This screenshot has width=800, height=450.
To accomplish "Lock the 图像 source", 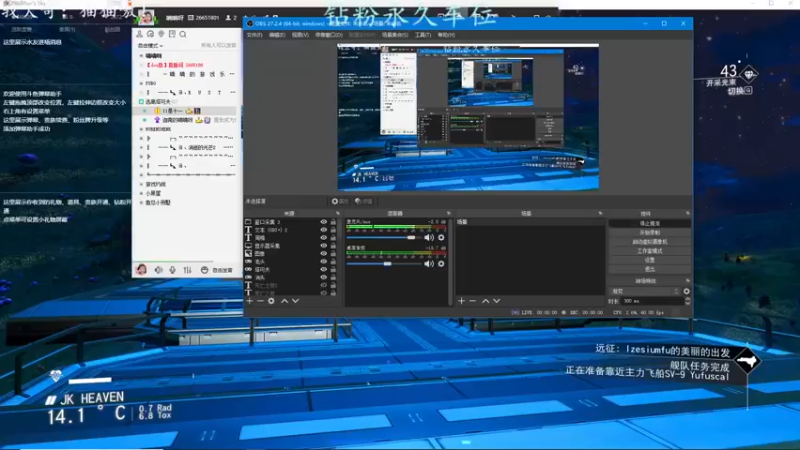I will [333, 254].
